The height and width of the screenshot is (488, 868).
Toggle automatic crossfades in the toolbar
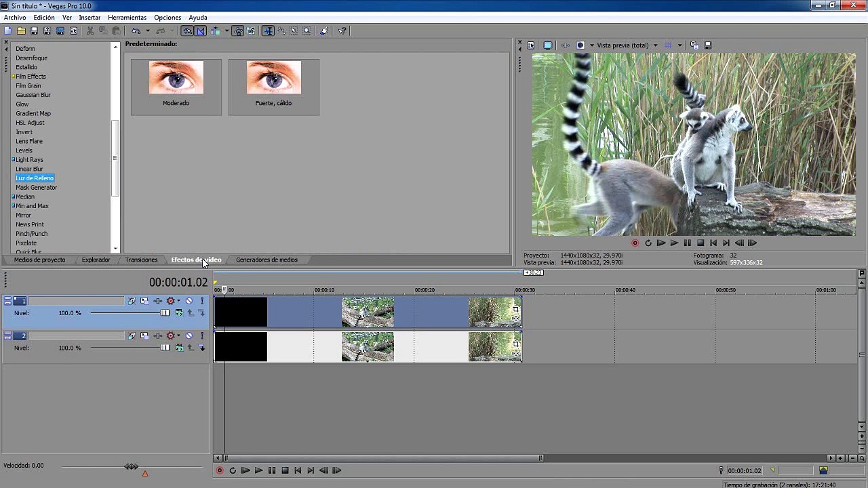pos(201,30)
